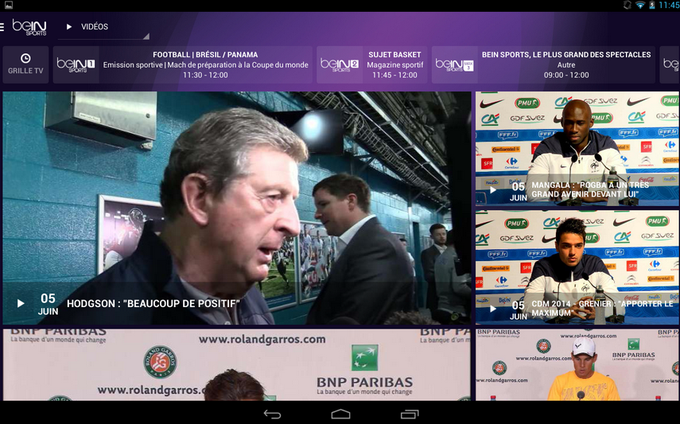Screen dimensions: 680x424
Task: Open Roland Garros BNP Paribas video thumbnail
Action: [x=237, y=365]
